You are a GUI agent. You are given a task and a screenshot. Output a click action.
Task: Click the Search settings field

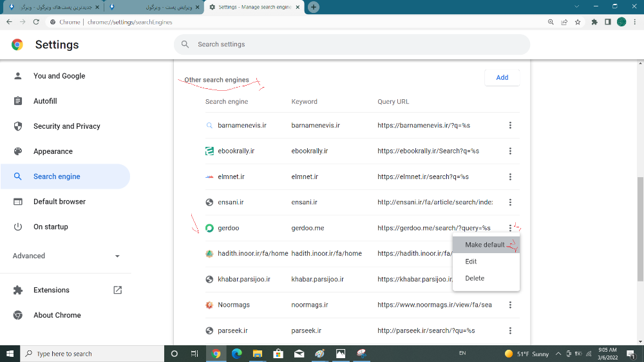352,44
